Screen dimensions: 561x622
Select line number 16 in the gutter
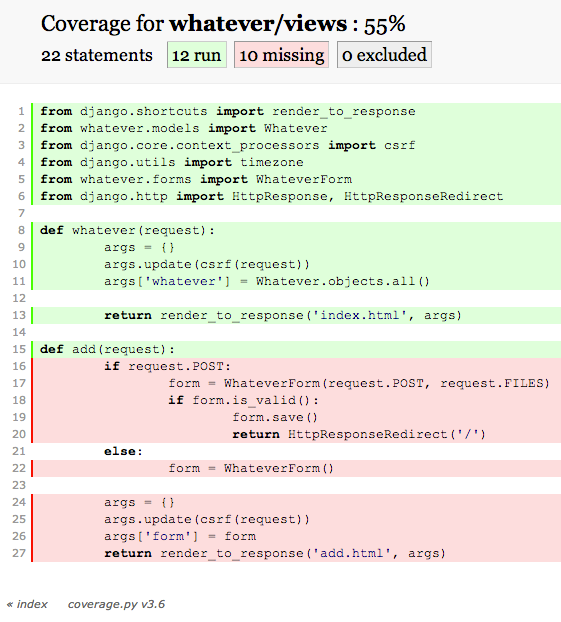point(19,366)
